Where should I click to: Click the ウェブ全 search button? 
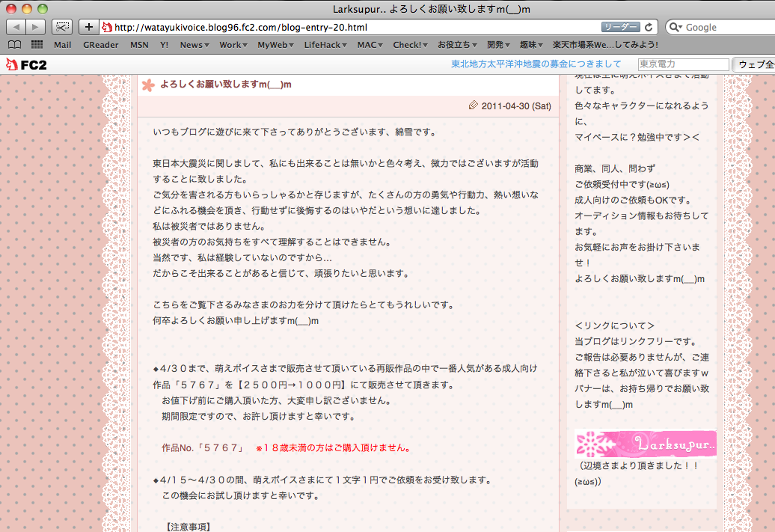[755, 64]
